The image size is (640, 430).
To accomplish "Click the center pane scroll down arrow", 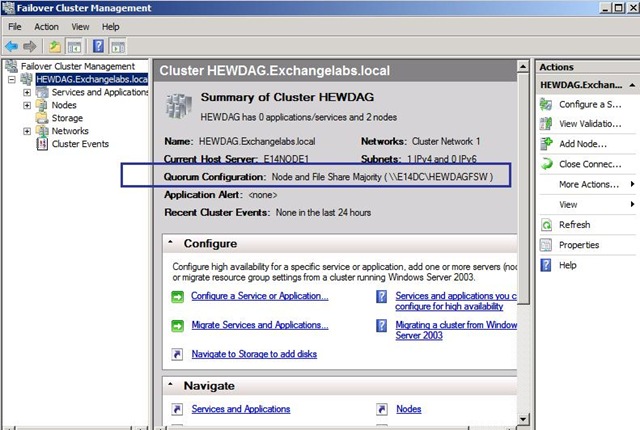I will point(523,419).
